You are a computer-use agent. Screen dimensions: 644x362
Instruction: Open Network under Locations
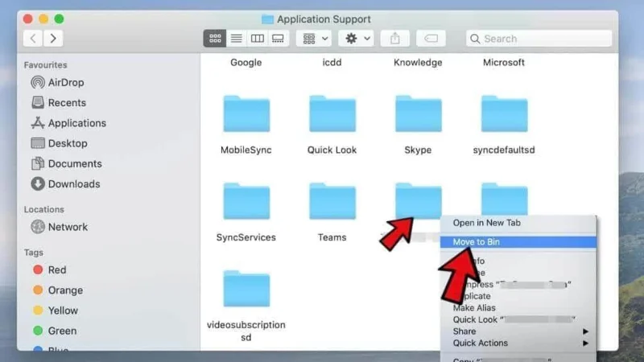(60, 227)
